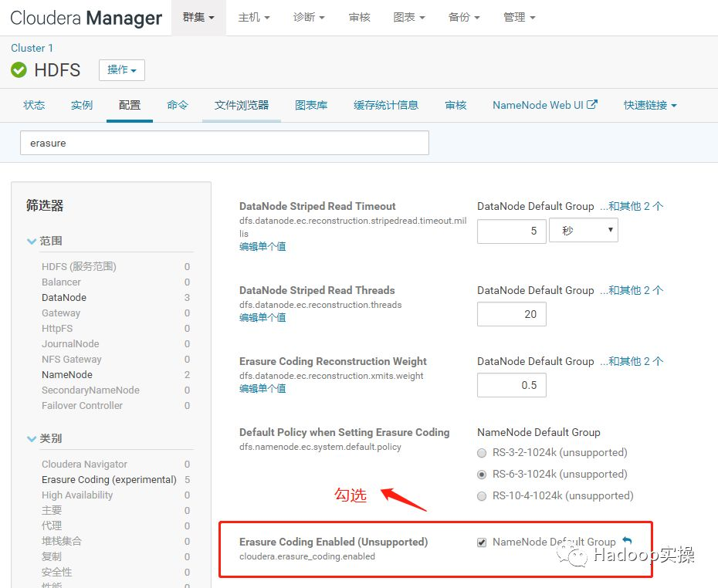
Task: Click the Reconstruction Weight value field
Action: (x=512, y=385)
